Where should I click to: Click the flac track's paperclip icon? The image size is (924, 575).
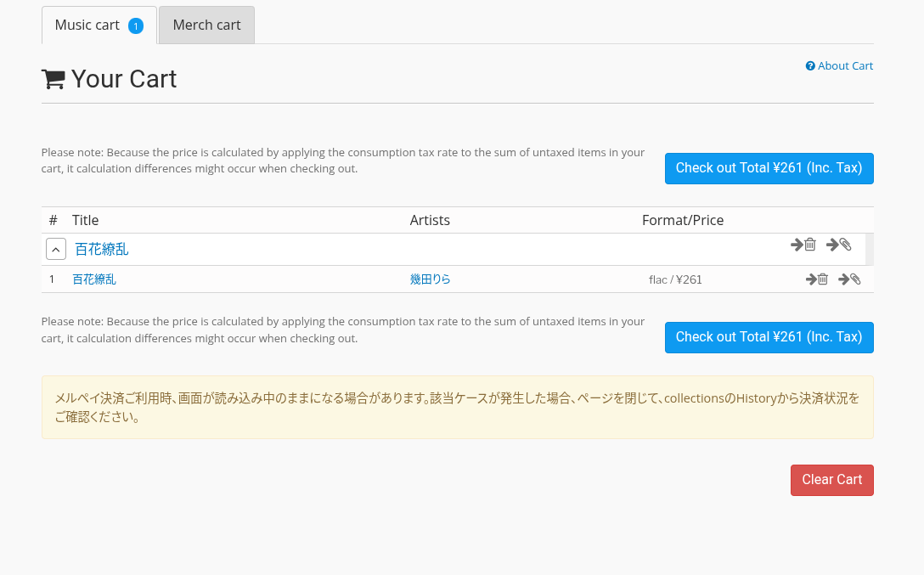click(850, 279)
